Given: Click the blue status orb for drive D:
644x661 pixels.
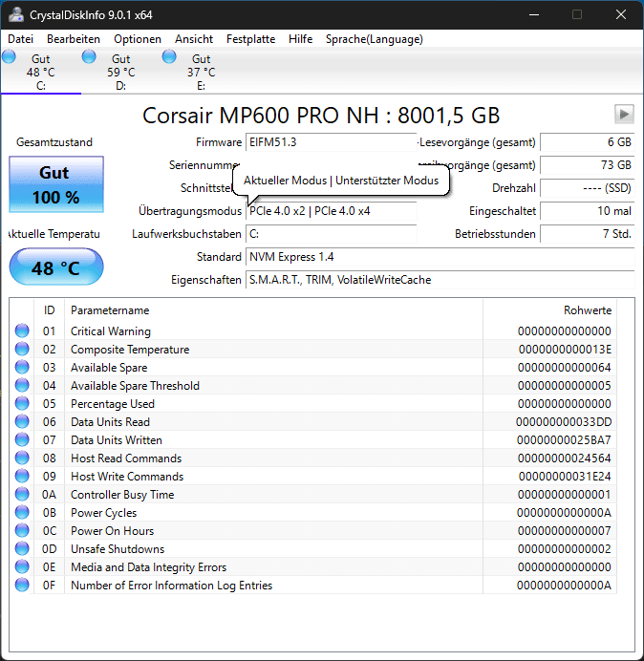Looking at the screenshot, I should pyautogui.click(x=89, y=56).
